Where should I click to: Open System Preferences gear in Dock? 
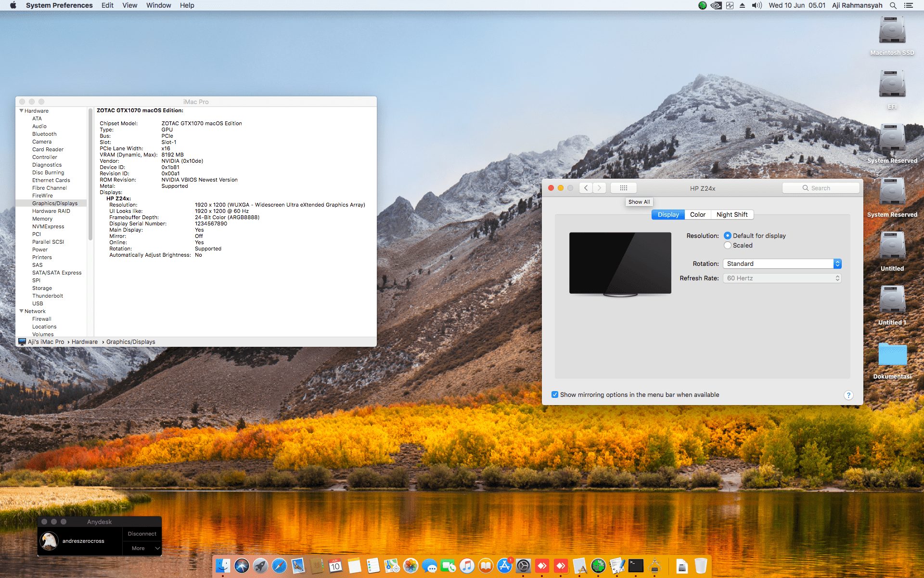tap(523, 565)
